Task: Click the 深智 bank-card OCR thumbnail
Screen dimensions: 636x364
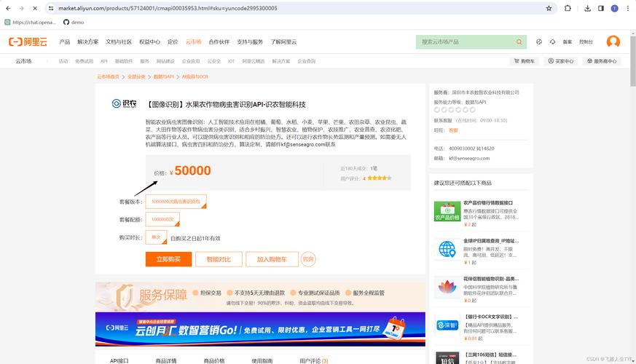Action: click(x=447, y=325)
